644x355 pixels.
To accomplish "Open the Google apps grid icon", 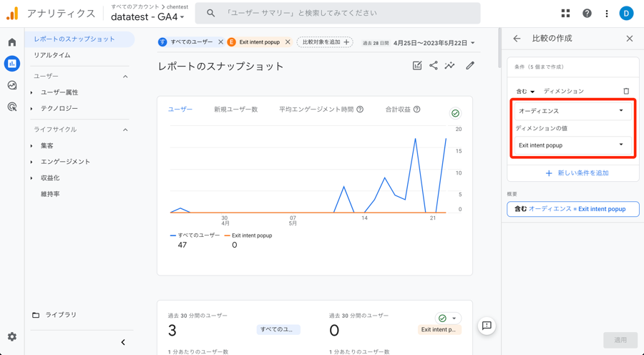I will [x=565, y=13].
